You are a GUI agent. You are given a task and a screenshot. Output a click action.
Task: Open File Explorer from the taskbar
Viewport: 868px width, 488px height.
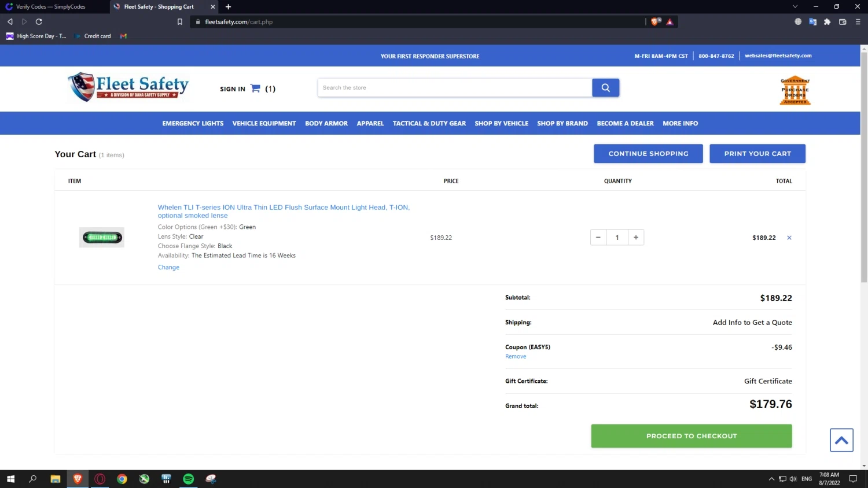(x=56, y=479)
